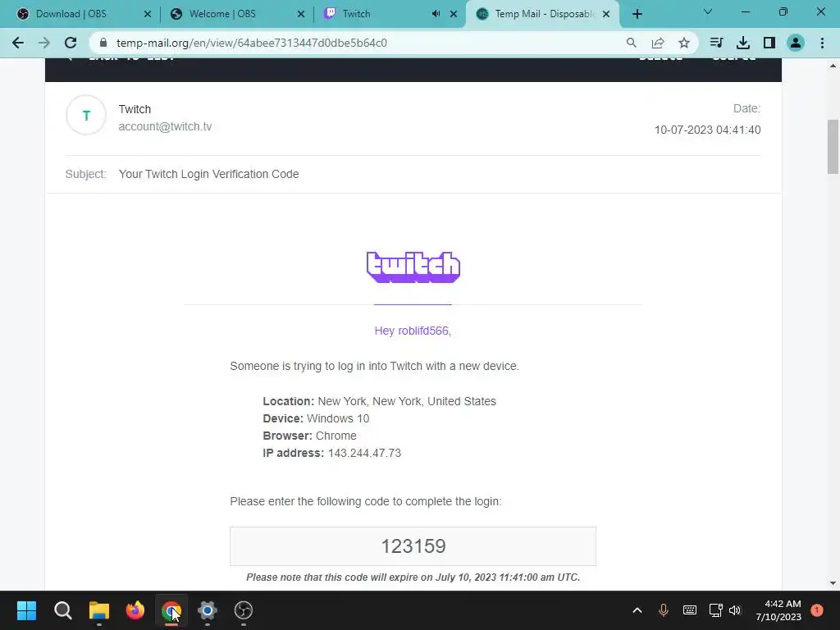Click the 123159 verification code box
840x630 pixels.
[413, 546]
